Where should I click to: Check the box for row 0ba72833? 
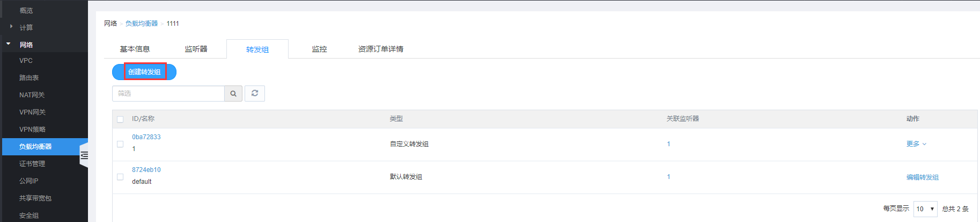[120, 144]
